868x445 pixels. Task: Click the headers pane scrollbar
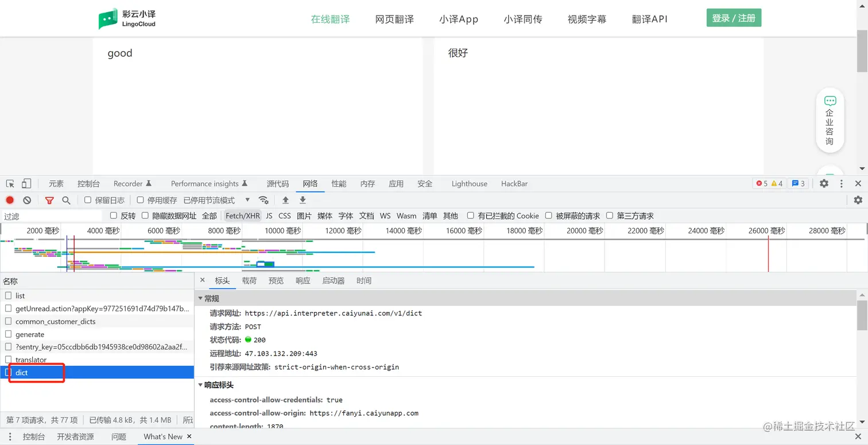[862, 315]
